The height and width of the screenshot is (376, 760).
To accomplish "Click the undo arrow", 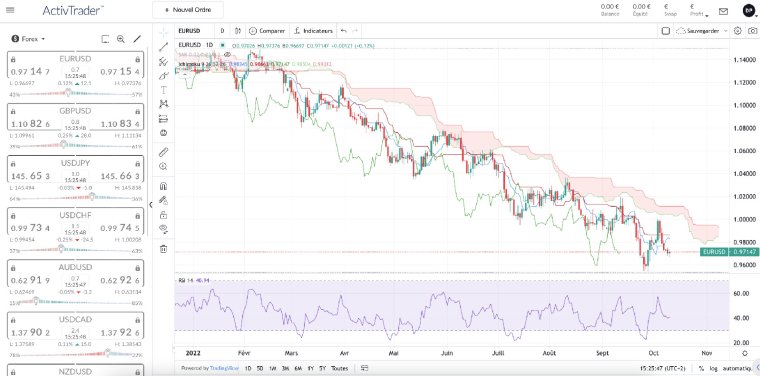I will 344,31.
